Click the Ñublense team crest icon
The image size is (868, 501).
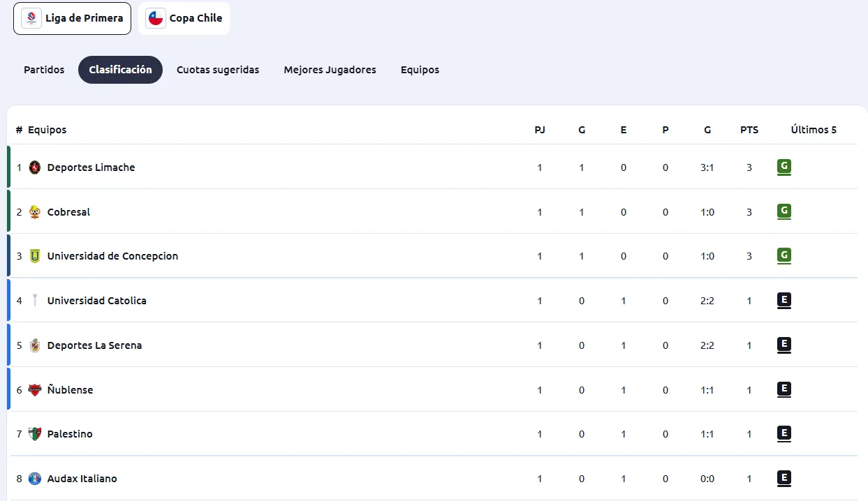[x=35, y=390]
